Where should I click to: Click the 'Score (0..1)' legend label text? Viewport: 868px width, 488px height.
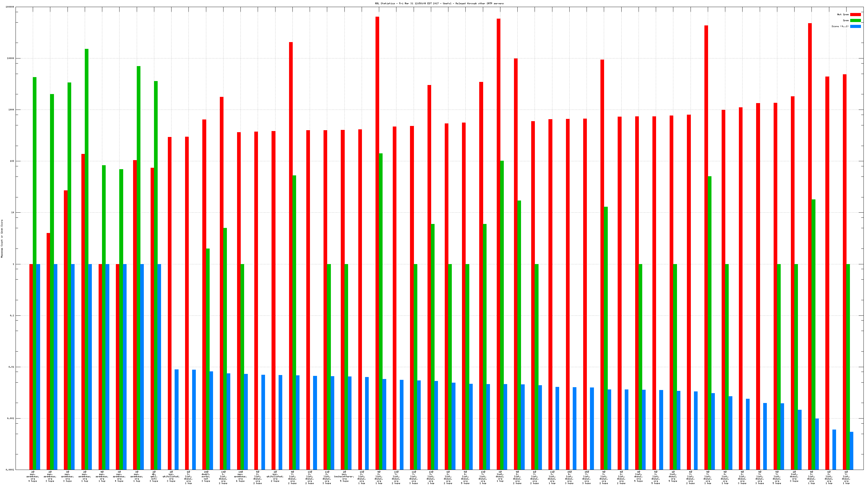[840, 26]
